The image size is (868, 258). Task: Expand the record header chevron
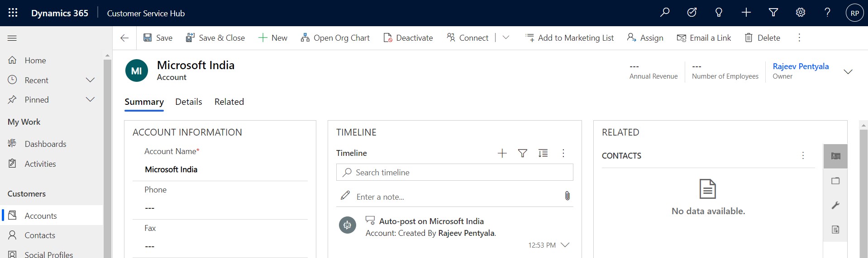coord(848,71)
